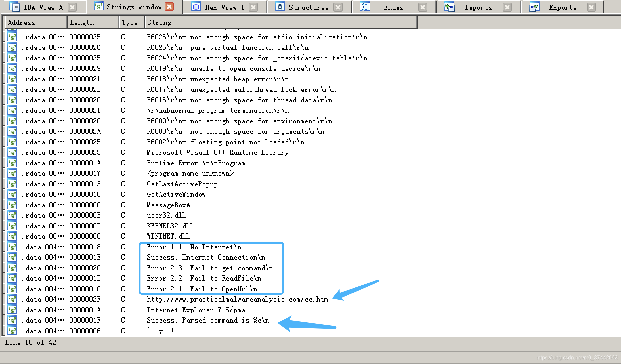Close the Structures tab
Image resolution: width=621 pixels, height=364 pixels.
(338, 7)
